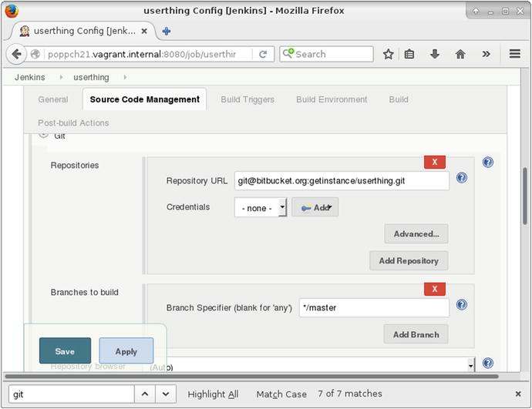Switch to the General tab

click(53, 99)
